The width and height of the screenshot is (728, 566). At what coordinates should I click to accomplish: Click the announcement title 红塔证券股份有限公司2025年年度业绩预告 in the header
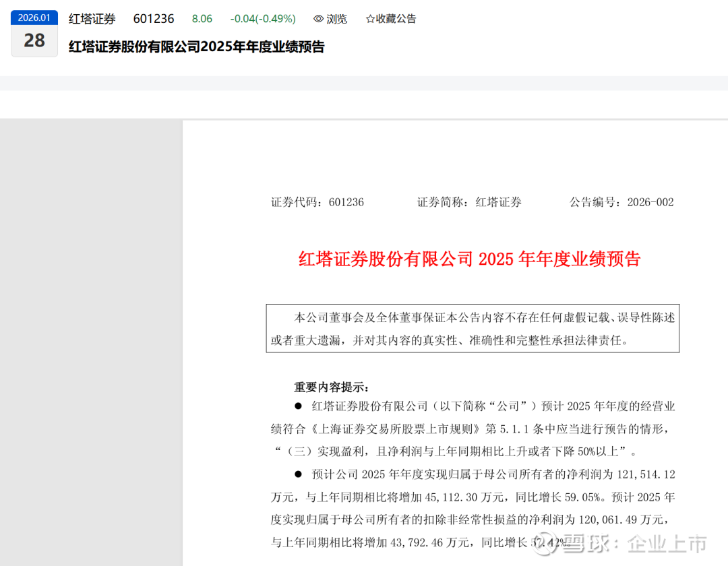click(x=196, y=47)
